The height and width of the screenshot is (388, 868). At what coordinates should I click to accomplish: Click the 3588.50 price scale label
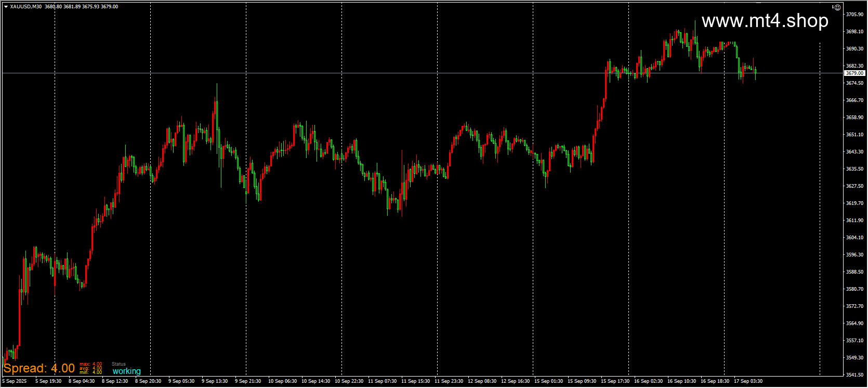(854, 272)
